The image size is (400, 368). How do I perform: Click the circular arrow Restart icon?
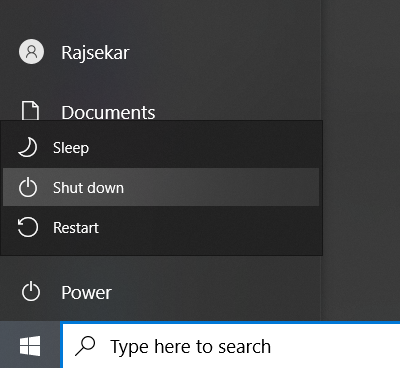click(x=28, y=227)
